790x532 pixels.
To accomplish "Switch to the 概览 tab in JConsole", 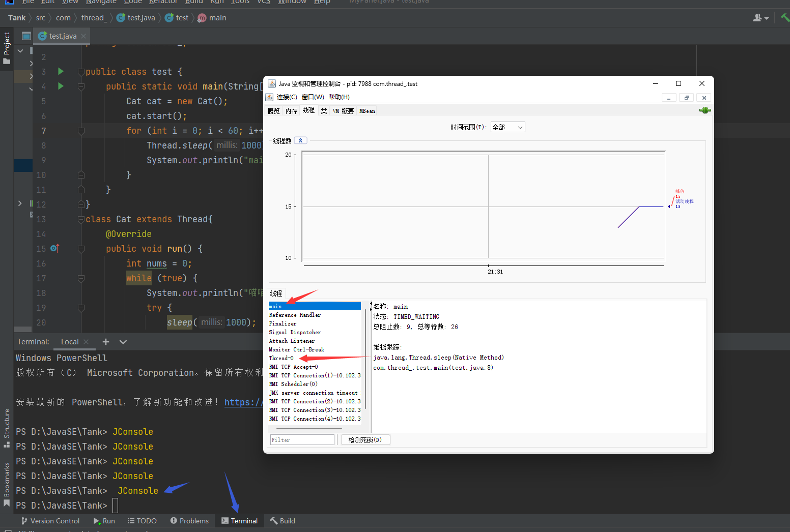I will click(x=273, y=111).
